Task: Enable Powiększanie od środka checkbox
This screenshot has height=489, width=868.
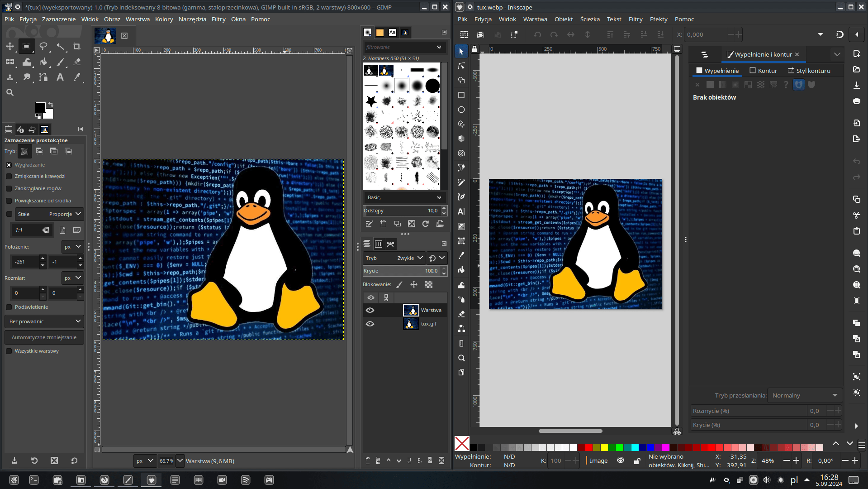Action: pyautogui.click(x=9, y=201)
